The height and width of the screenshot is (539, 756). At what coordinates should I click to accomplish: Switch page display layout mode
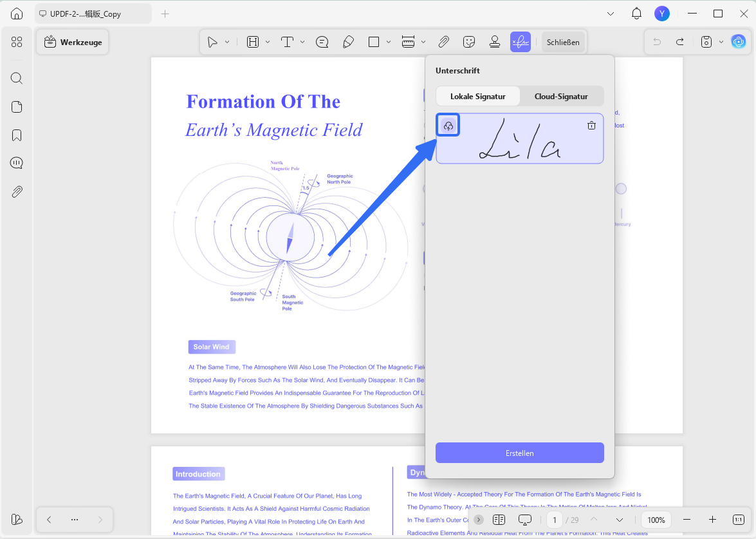pos(499,520)
